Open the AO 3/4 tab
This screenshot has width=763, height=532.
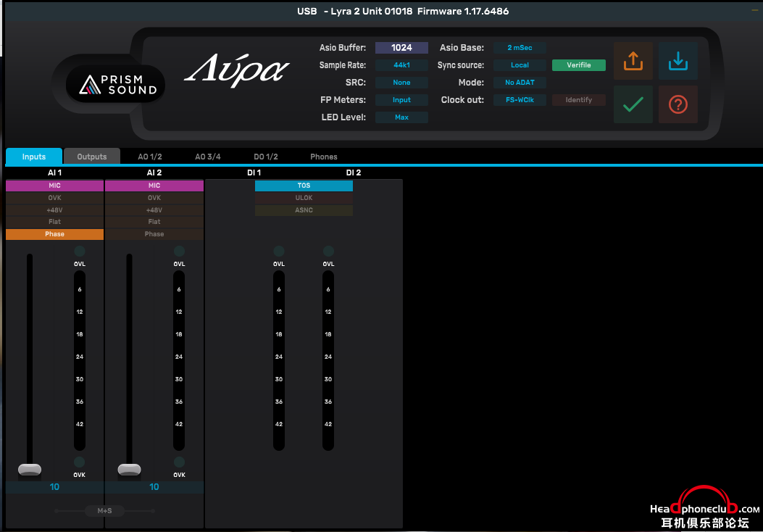pos(208,157)
